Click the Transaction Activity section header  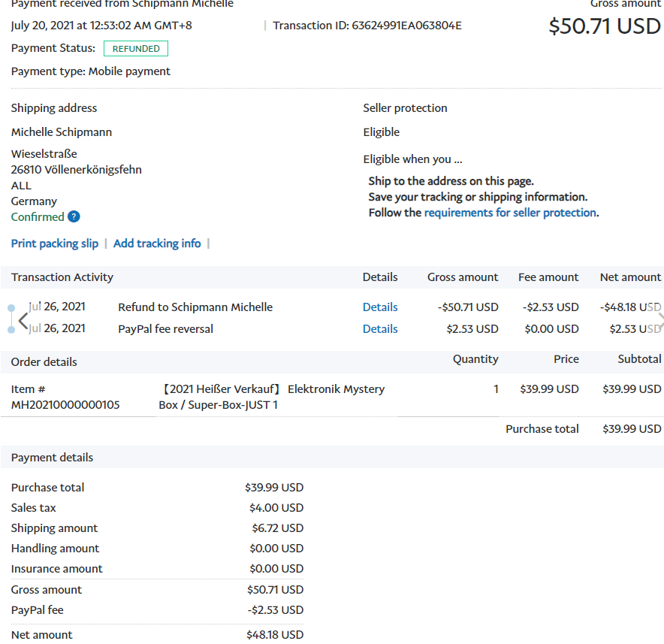[62, 277]
